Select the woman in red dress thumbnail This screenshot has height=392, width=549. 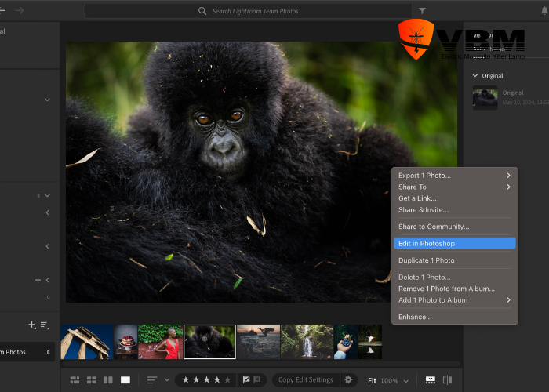[x=160, y=342]
